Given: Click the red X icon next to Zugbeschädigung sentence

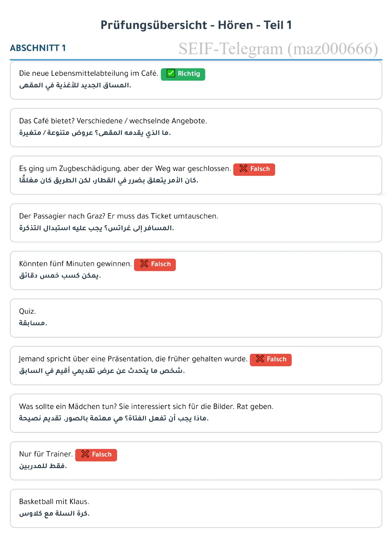Looking at the screenshot, I should [x=243, y=168].
